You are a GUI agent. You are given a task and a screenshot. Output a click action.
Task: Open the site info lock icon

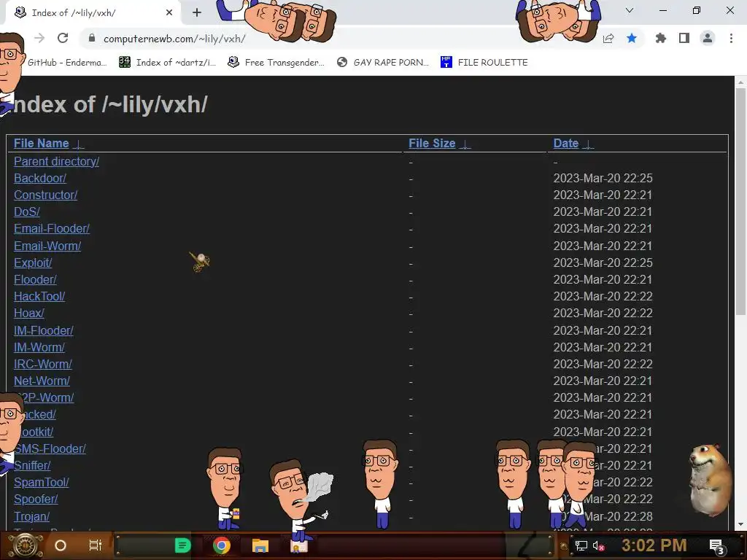(92, 39)
